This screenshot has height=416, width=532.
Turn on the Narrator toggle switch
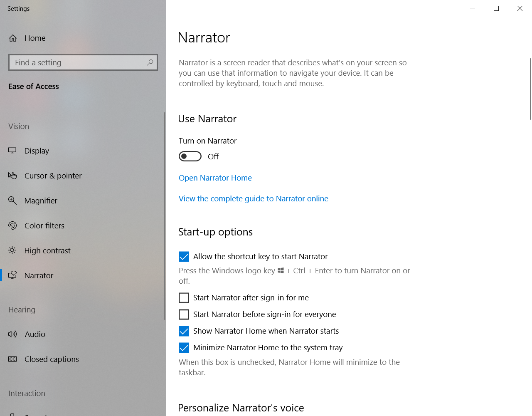(x=190, y=156)
